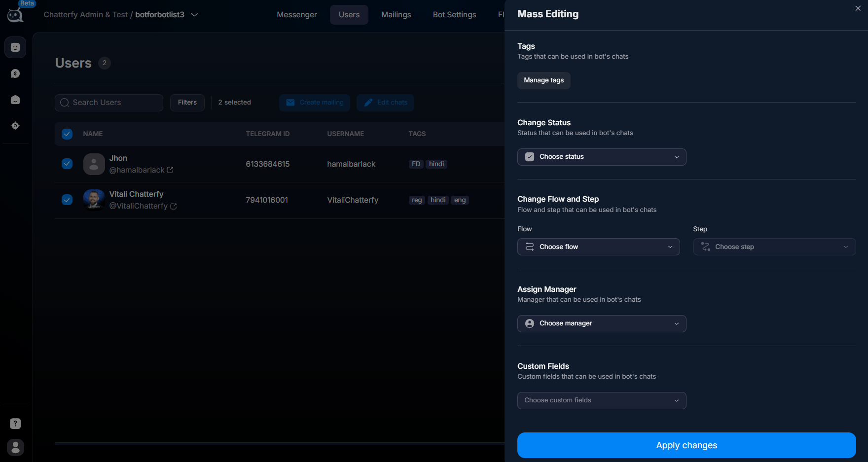Click the NAME column header
The width and height of the screenshot is (868, 462).
point(93,134)
